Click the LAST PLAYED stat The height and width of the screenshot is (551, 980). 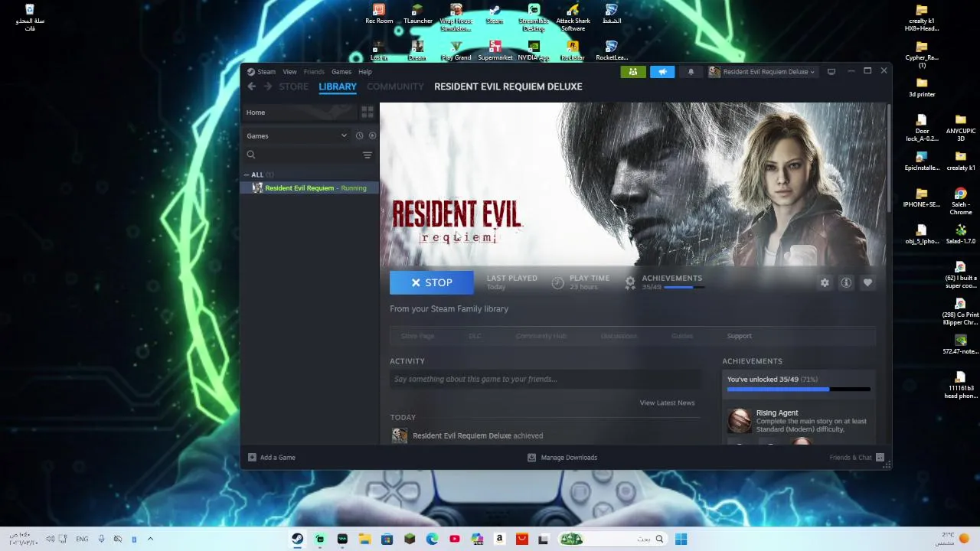[x=511, y=282]
